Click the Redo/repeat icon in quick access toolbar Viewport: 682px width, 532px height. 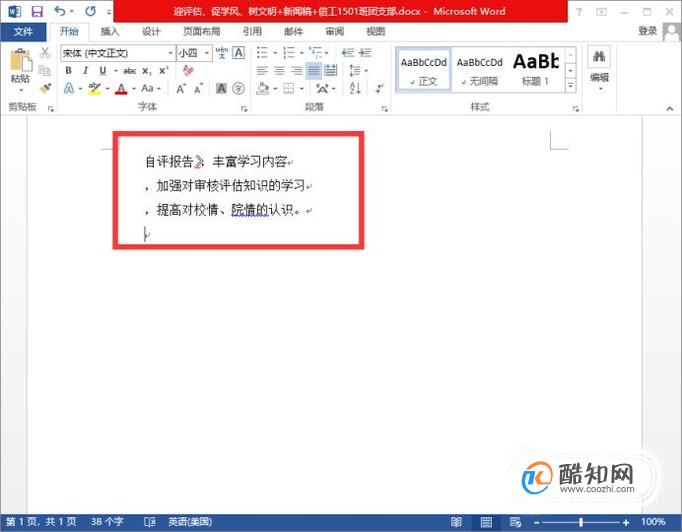(x=90, y=11)
